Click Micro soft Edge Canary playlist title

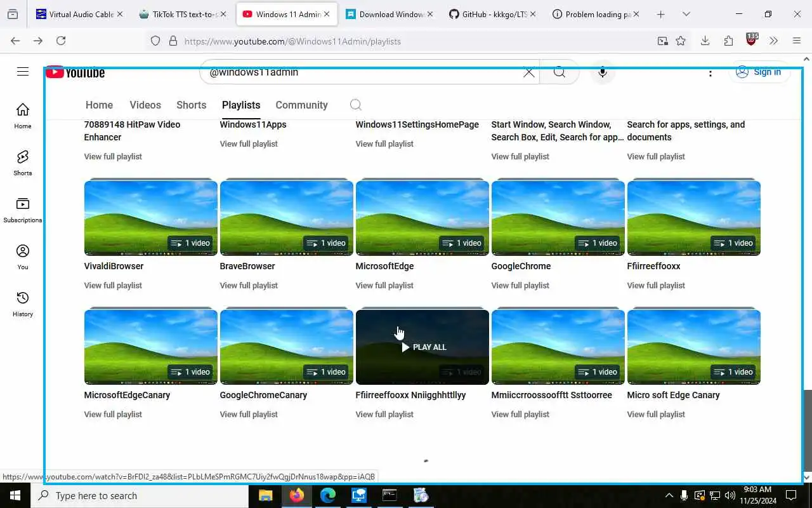(673, 395)
